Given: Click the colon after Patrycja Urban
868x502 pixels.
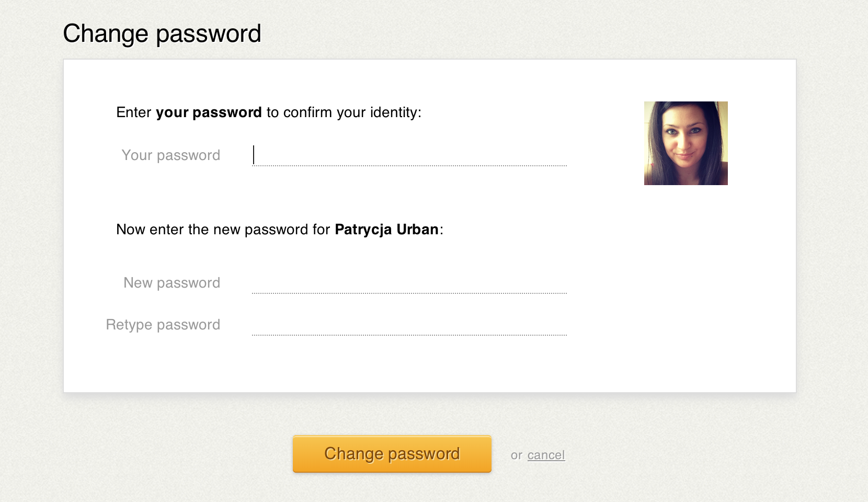Looking at the screenshot, I should 441,231.
